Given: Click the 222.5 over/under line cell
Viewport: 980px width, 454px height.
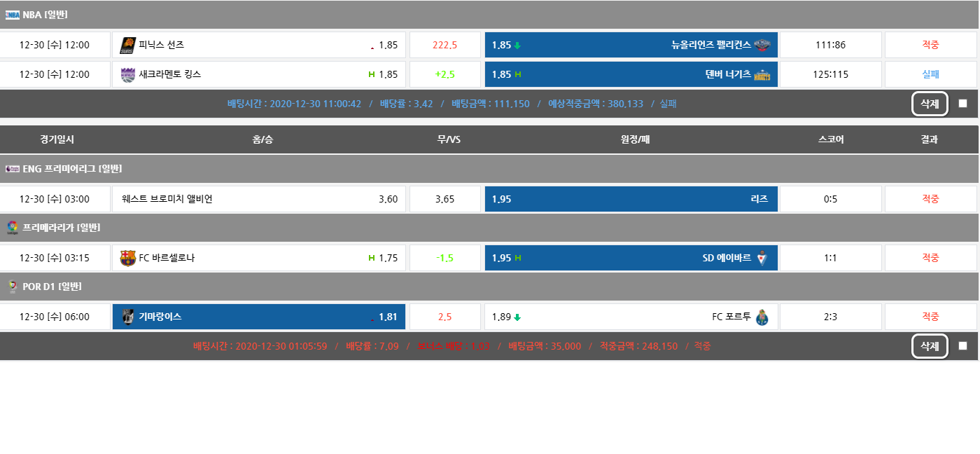Looking at the screenshot, I should 444,45.
